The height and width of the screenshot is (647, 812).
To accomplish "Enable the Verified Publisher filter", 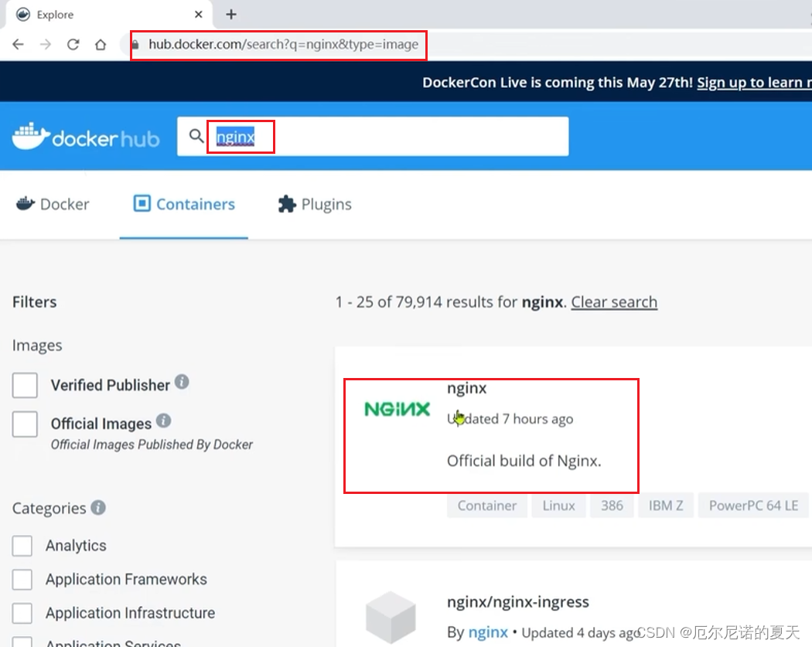I will point(25,385).
